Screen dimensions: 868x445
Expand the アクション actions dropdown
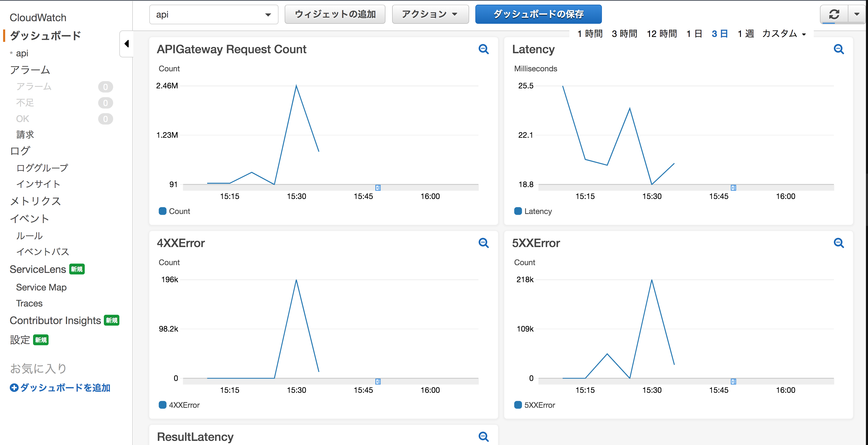click(x=430, y=14)
